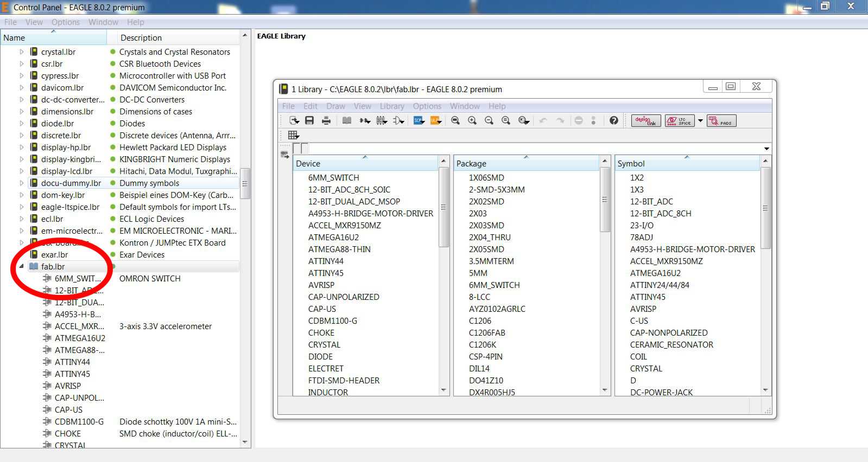Click the Redo arrow
868x462 pixels.
pos(560,120)
